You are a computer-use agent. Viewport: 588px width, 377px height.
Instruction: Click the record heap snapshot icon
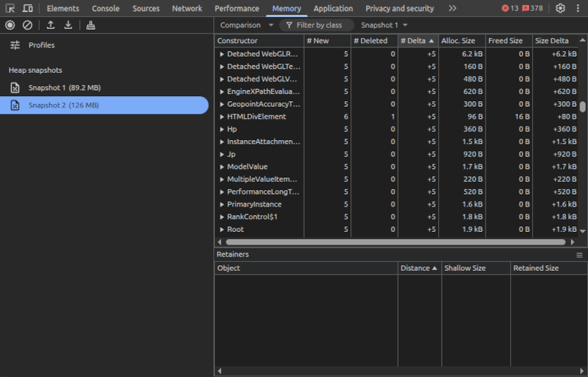point(10,25)
